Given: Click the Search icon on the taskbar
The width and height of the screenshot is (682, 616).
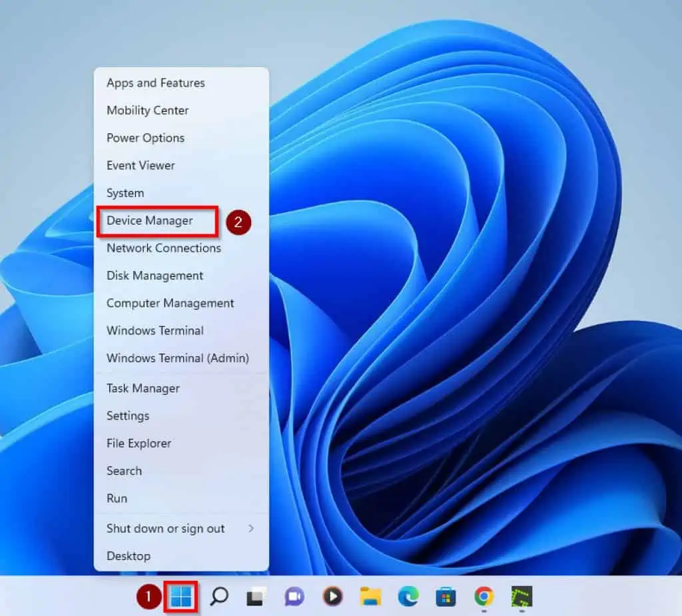Looking at the screenshot, I should click(x=220, y=597).
